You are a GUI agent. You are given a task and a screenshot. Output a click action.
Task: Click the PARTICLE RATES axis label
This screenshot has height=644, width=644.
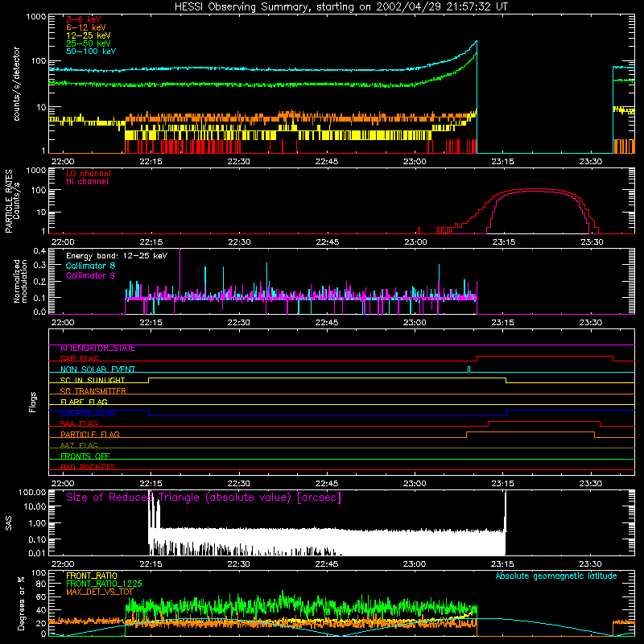coord(9,201)
